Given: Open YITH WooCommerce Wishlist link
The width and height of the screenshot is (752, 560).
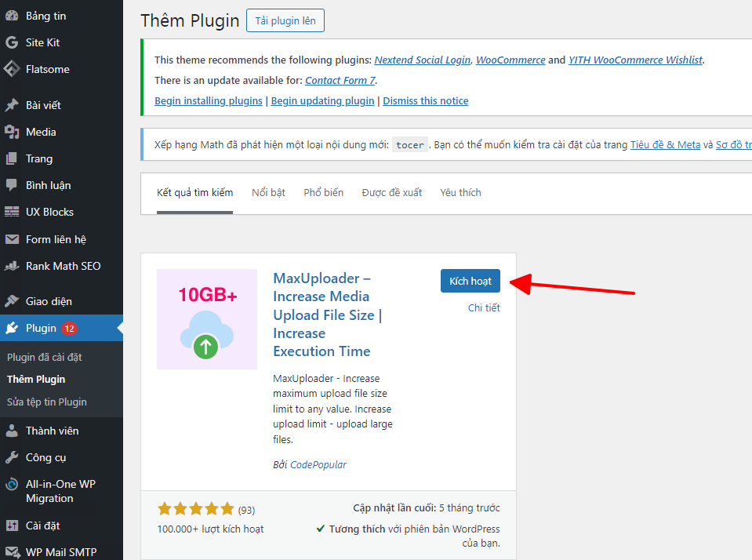Looking at the screenshot, I should 635,60.
